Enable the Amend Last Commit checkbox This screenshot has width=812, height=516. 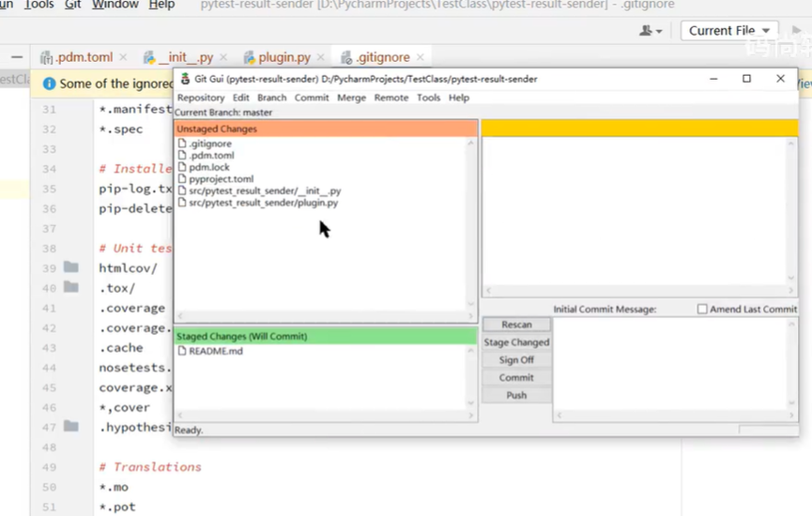[x=702, y=309]
